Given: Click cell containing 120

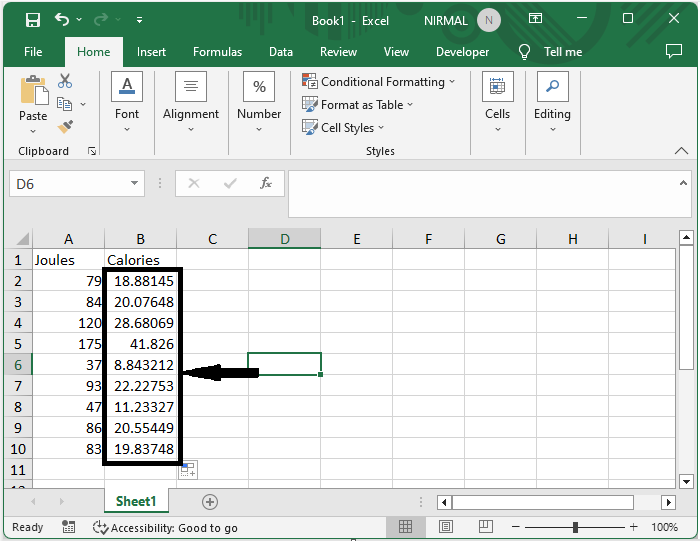Looking at the screenshot, I should 68,323.
